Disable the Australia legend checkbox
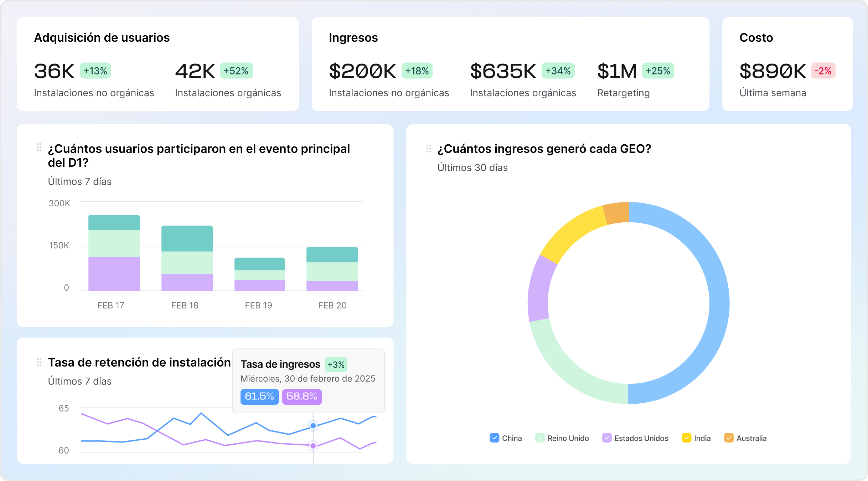This screenshot has width=868, height=481. [x=729, y=438]
